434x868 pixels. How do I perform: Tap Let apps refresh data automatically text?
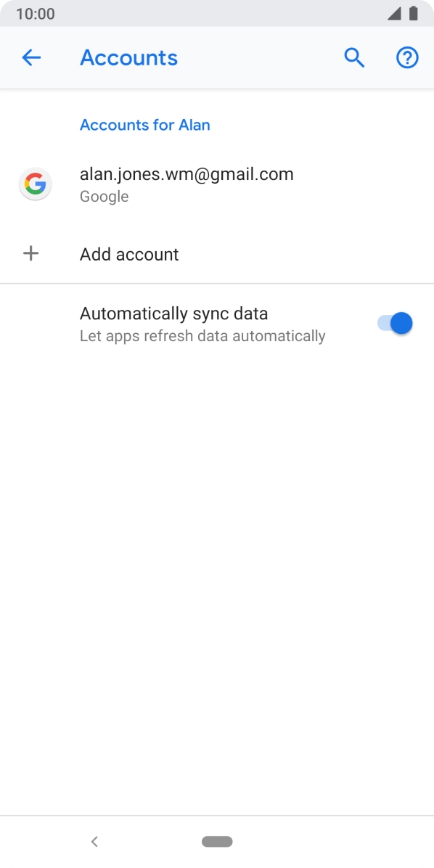tap(202, 336)
